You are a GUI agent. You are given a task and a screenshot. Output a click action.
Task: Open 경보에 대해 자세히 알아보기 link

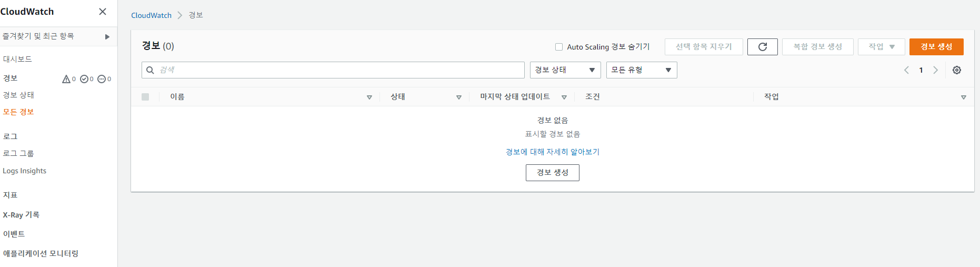pos(553,152)
